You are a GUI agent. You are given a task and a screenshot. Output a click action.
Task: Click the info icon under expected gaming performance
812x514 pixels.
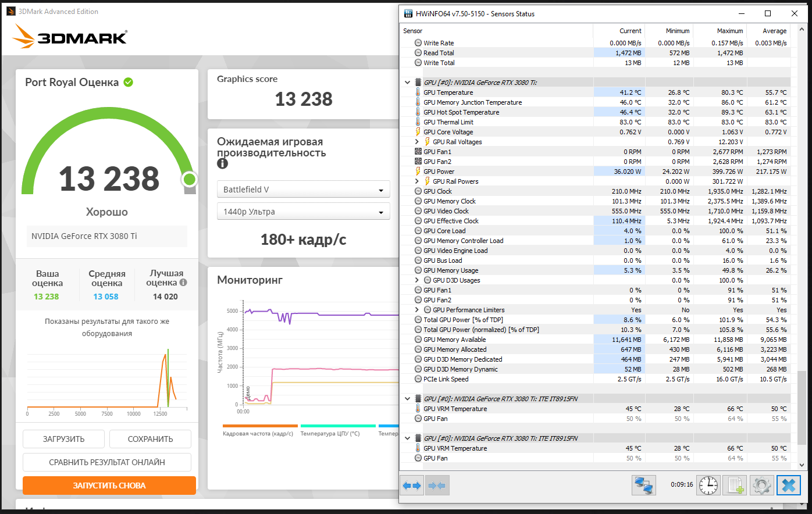tap(222, 164)
